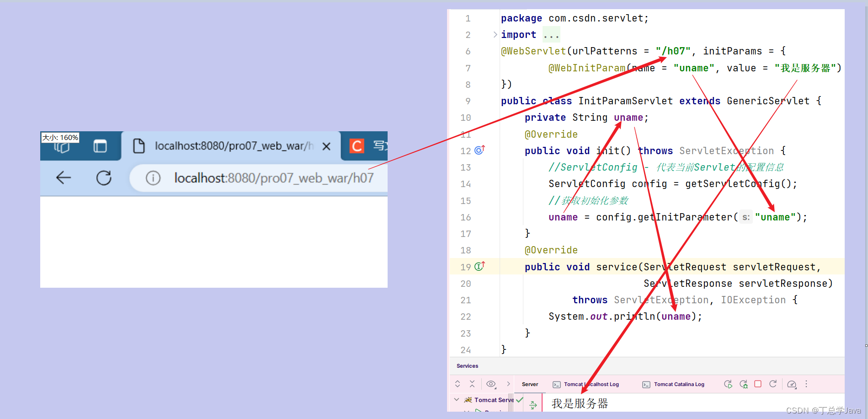
Task: Click the refresh icon in the Services toolbar
Action: coord(773,384)
